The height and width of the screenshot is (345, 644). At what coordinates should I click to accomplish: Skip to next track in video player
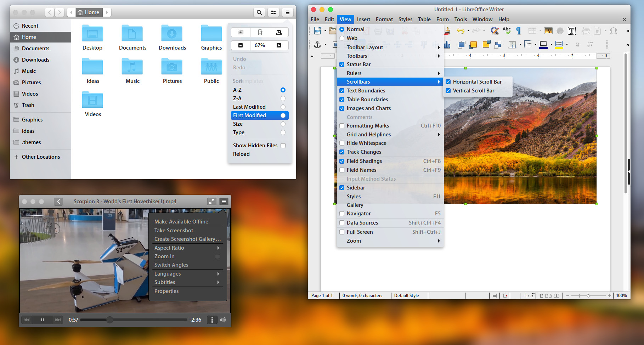tap(57, 320)
